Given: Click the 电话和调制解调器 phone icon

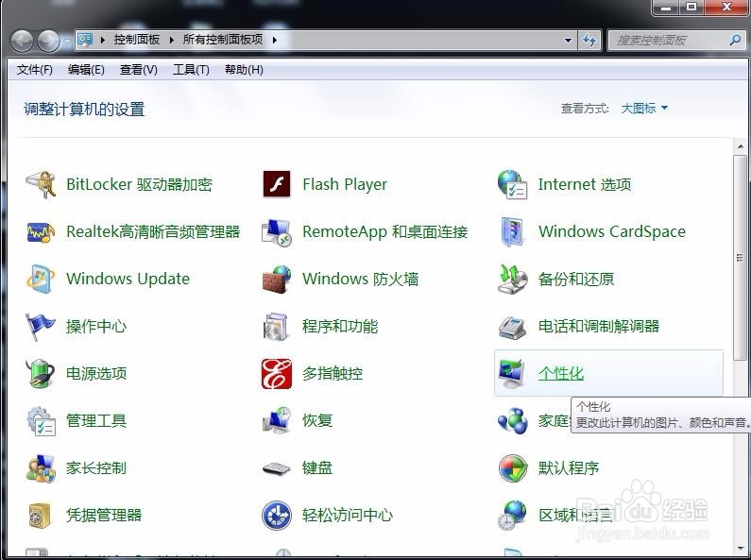Looking at the screenshot, I should pyautogui.click(x=512, y=328).
